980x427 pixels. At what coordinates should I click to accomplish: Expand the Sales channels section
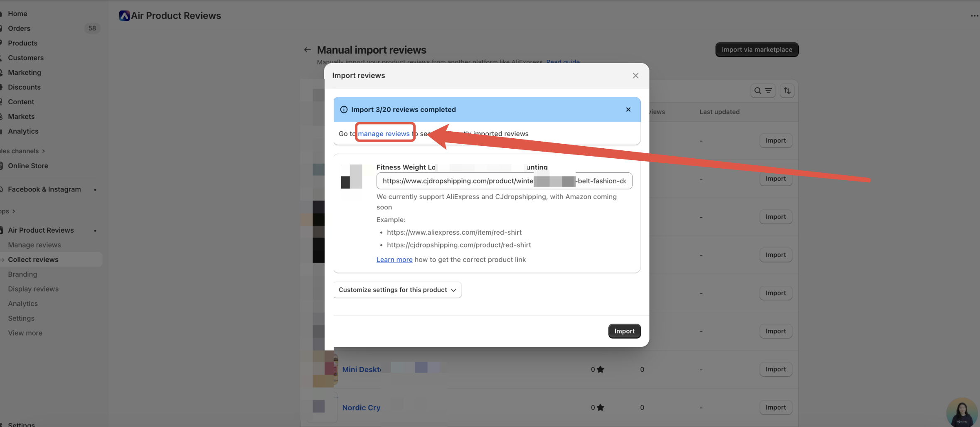(x=43, y=151)
